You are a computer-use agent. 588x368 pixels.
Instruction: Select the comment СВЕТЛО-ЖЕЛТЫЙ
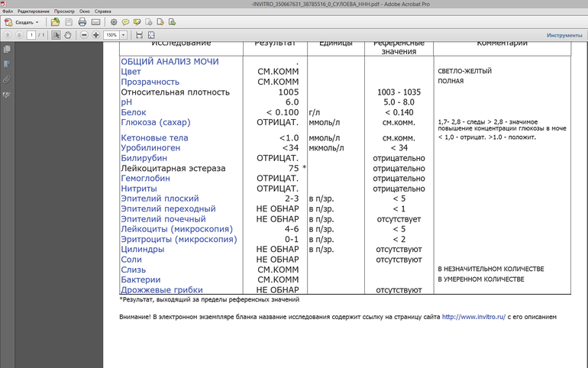click(464, 71)
